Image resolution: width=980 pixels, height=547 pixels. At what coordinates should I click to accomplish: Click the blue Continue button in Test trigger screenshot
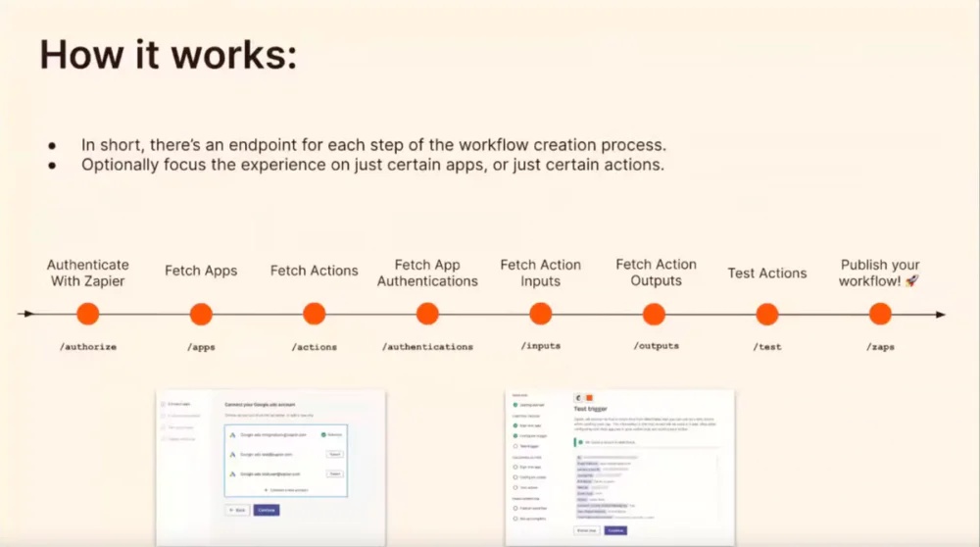tap(615, 530)
